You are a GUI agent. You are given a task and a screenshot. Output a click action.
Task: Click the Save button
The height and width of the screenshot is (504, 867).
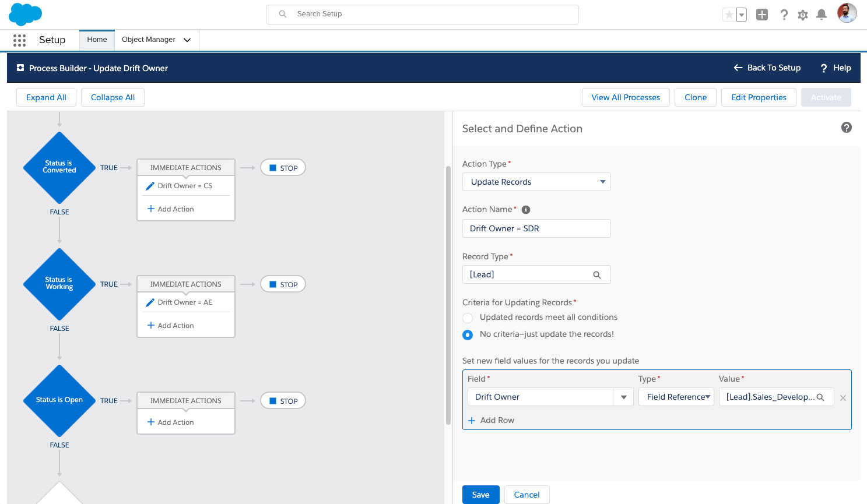tap(480, 495)
